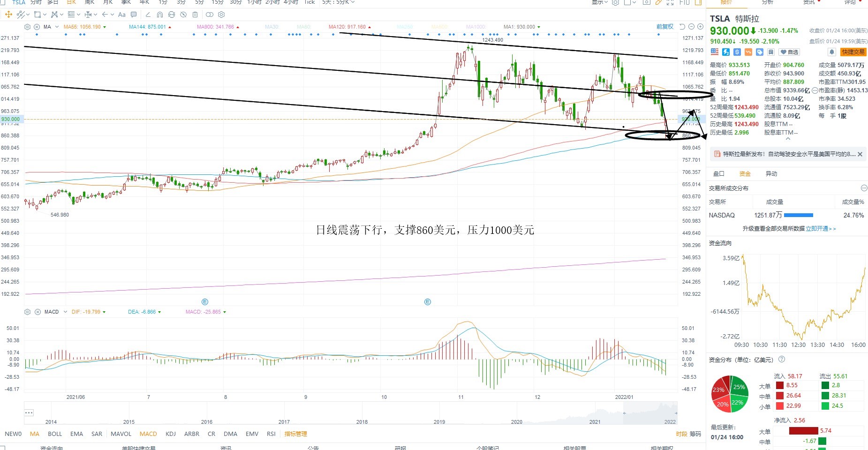Open the 前复权 adjustment dropdown
Screen dimensions: 868x450
point(664,27)
